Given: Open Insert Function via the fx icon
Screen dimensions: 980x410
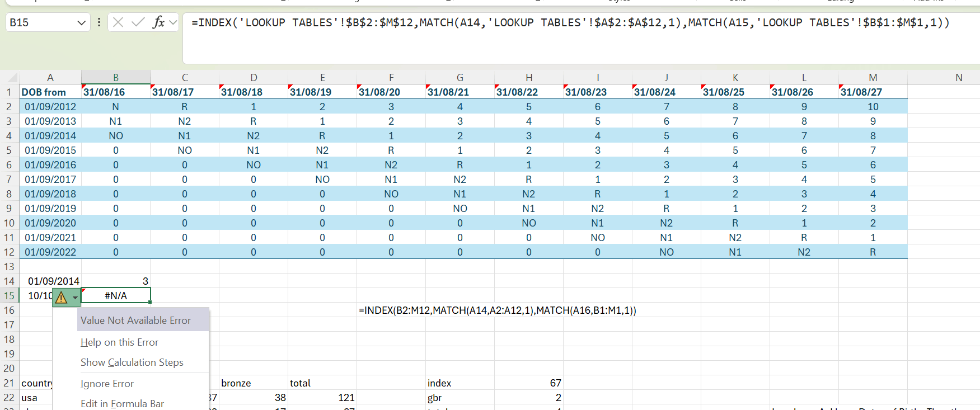Looking at the screenshot, I should 158,22.
